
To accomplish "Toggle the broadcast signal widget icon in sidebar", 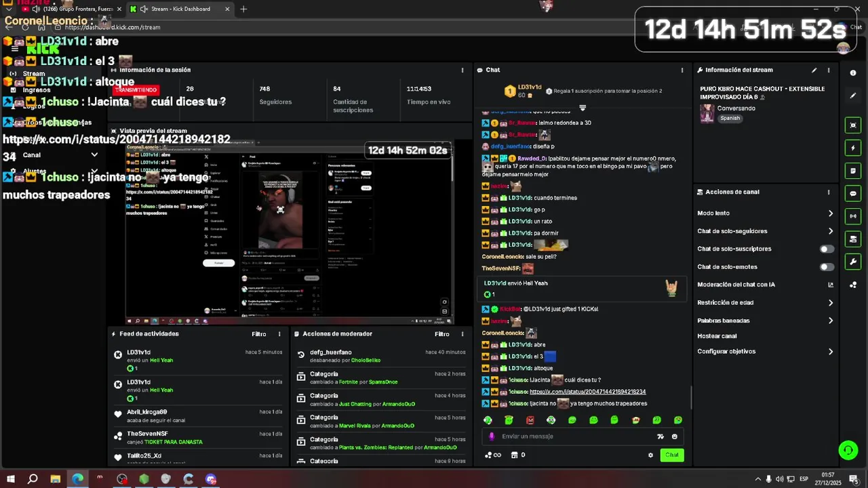I will point(853,216).
